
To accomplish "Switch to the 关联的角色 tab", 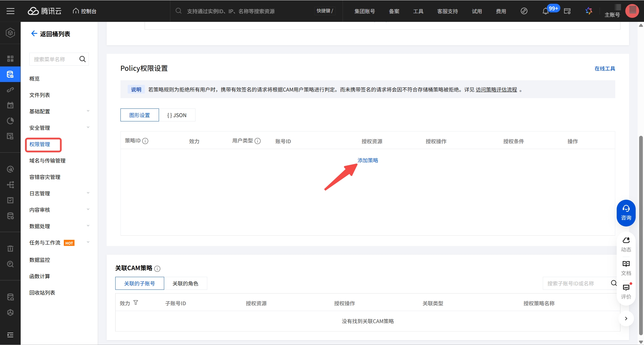I will pyautogui.click(x=185, y=283).
